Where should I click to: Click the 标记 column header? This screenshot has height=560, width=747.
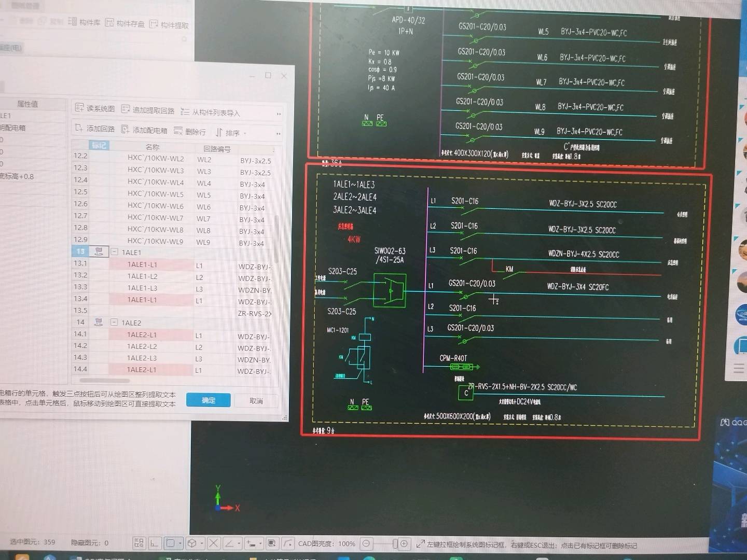[99, 146]
